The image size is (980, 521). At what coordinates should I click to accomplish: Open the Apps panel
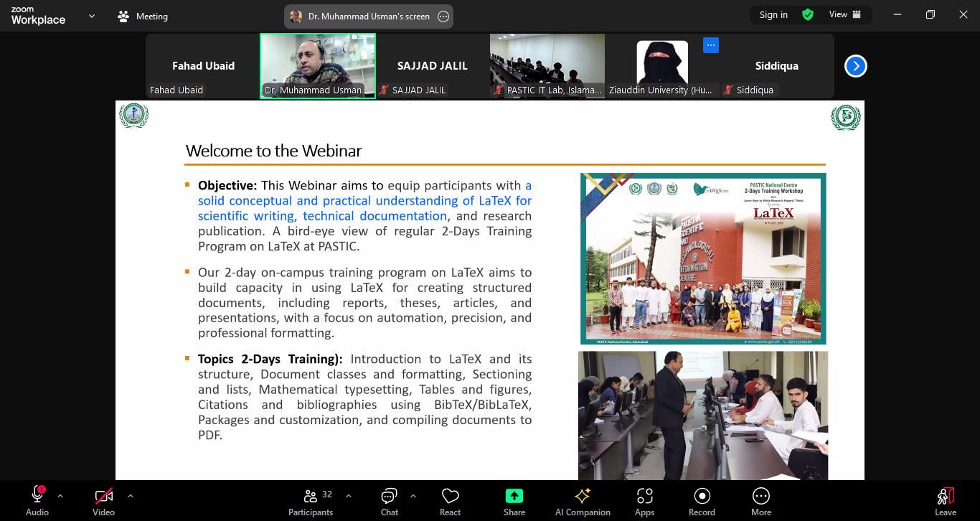pos(644,502)
